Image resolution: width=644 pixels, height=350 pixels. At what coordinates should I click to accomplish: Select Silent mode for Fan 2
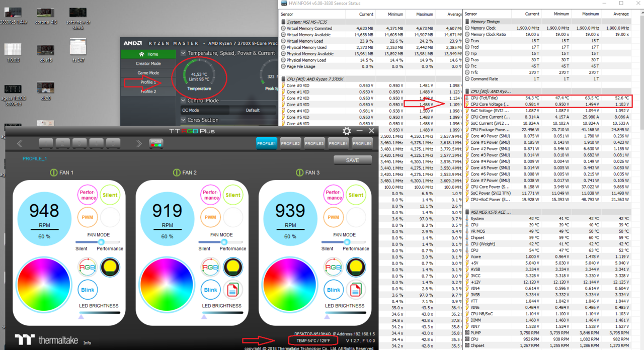233,195
